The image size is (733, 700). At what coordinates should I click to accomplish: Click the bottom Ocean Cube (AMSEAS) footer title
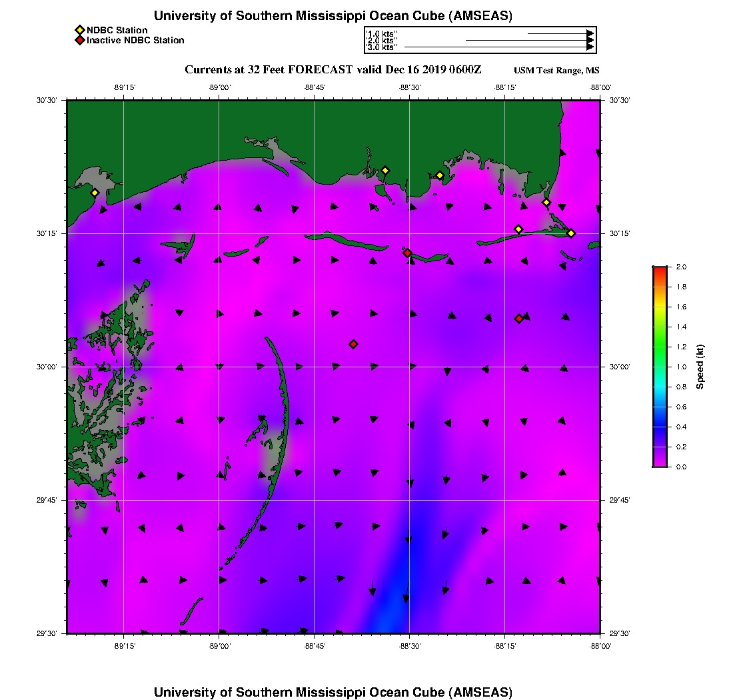tap(333, 691)
